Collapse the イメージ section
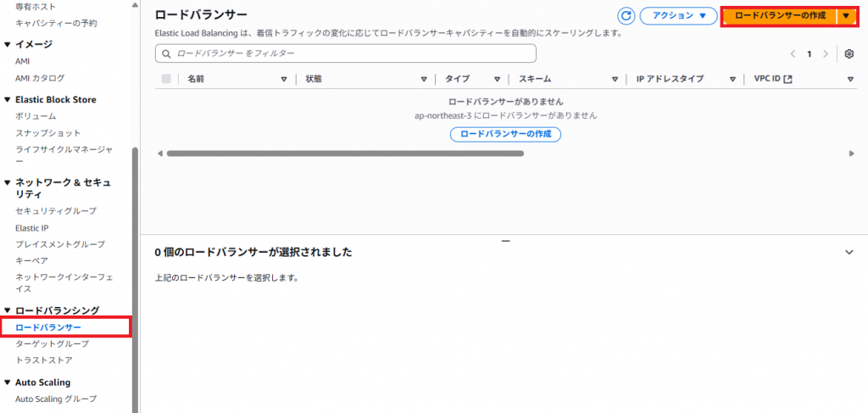Screen dimensions: 868x413 point(7,44)
